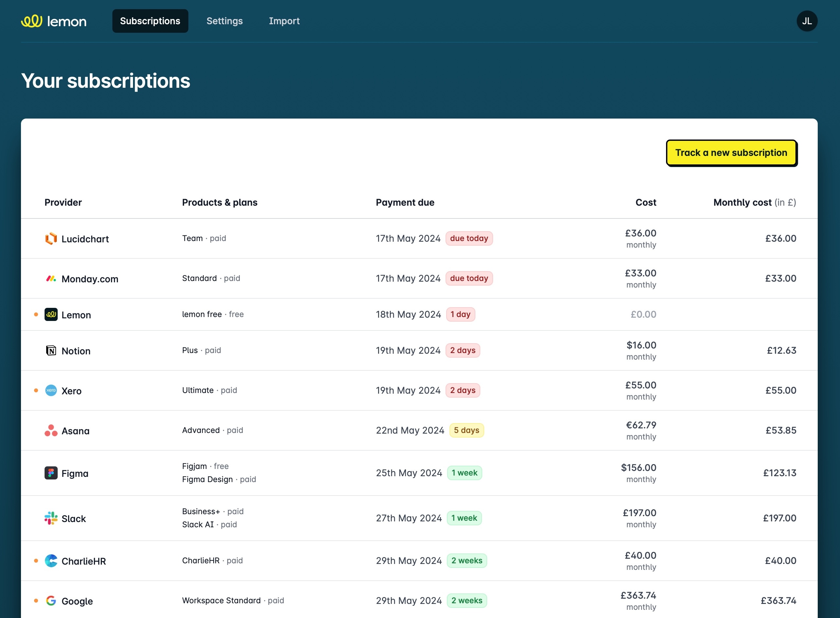
Task: Open the Import tab
Action: (284, 21)
